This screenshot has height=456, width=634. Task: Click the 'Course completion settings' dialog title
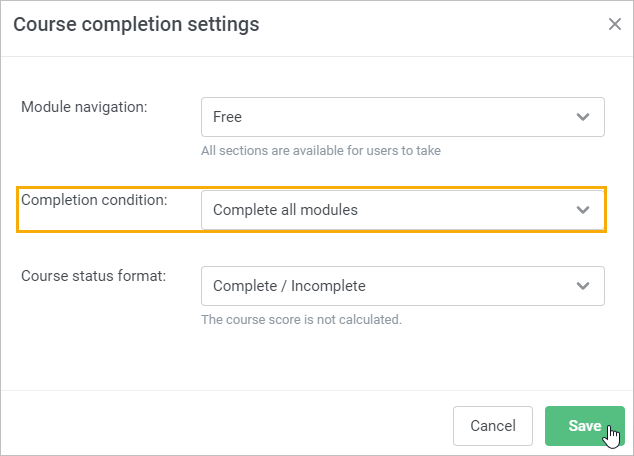136,24
